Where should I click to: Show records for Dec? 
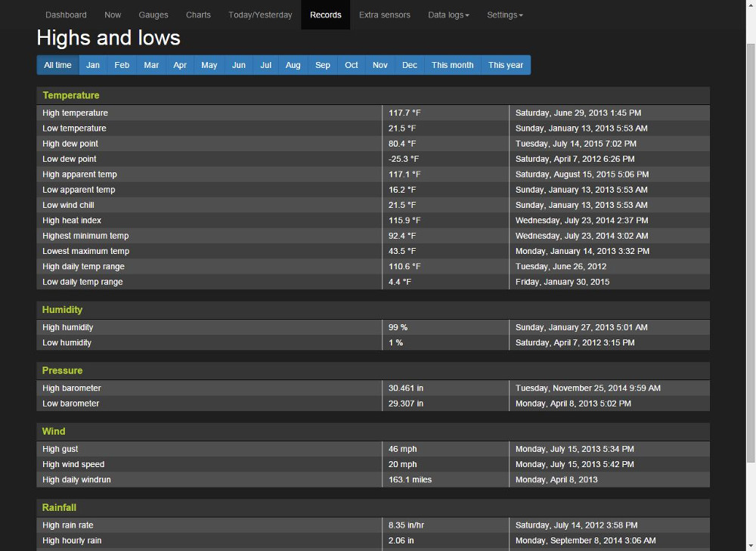pyautogui.click(x=410, y=65)
